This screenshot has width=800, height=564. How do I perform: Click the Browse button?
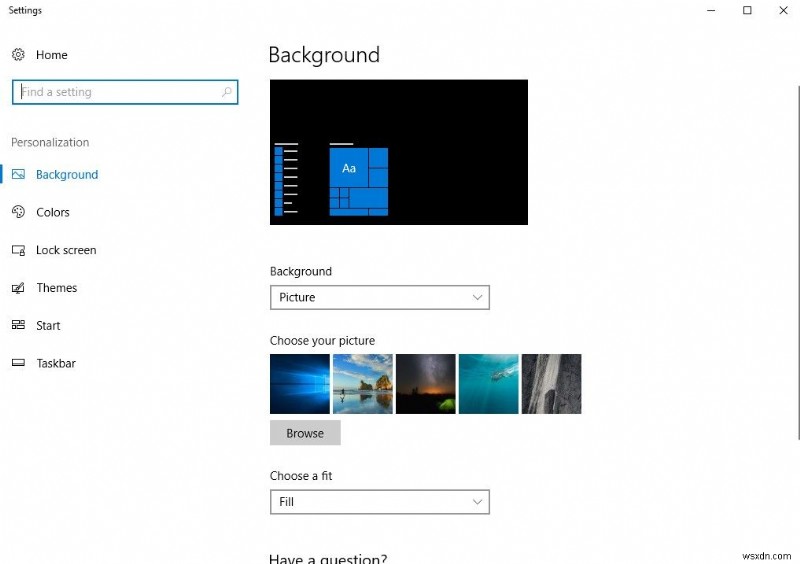click(x=305, y=433)
